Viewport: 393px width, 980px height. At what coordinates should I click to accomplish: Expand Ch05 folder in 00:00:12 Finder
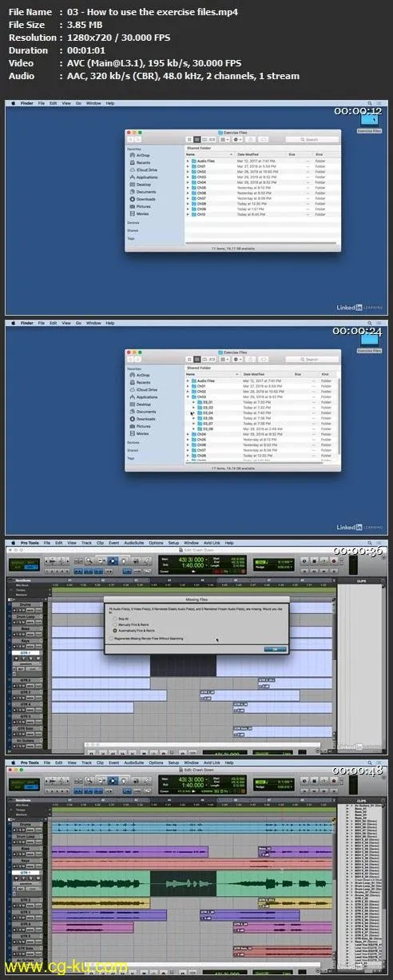click(x=188, y=188)
